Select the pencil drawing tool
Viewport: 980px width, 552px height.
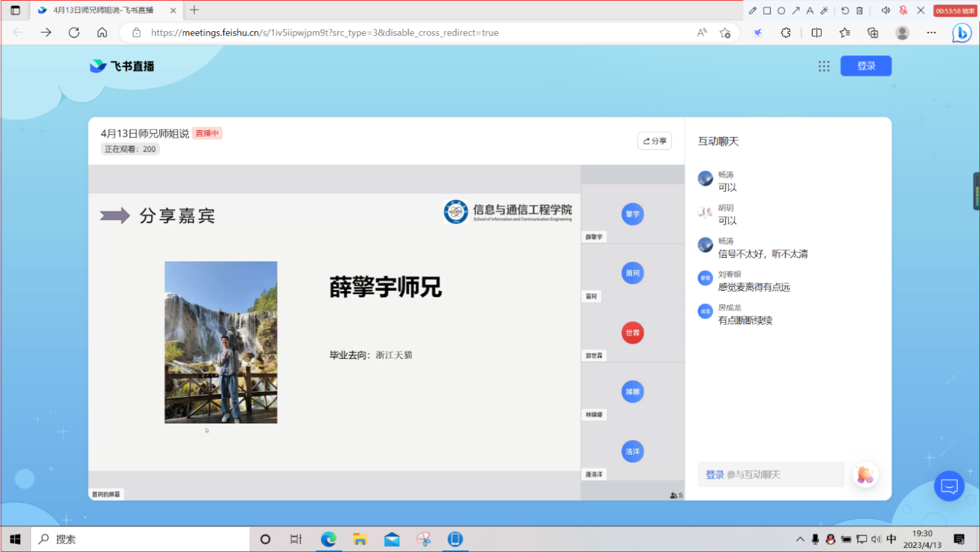[x=753, y=10]
